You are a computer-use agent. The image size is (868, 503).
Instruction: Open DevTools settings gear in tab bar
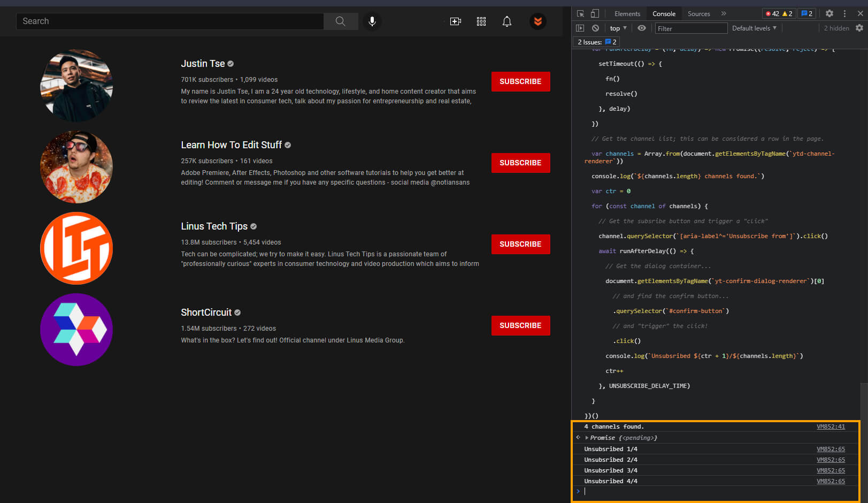829,13
